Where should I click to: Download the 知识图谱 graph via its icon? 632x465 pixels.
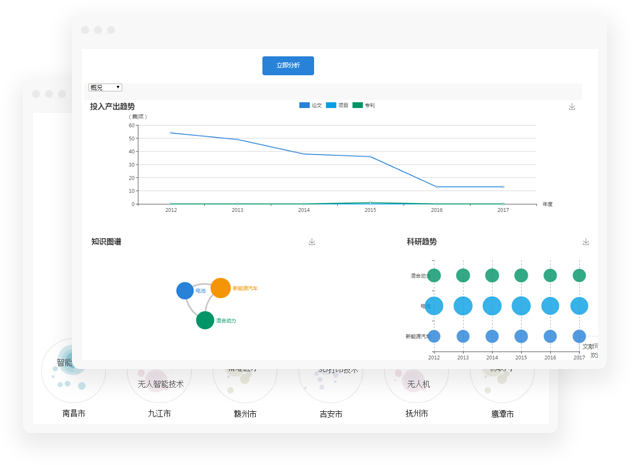pyautogui.click(x=312, y=242)
